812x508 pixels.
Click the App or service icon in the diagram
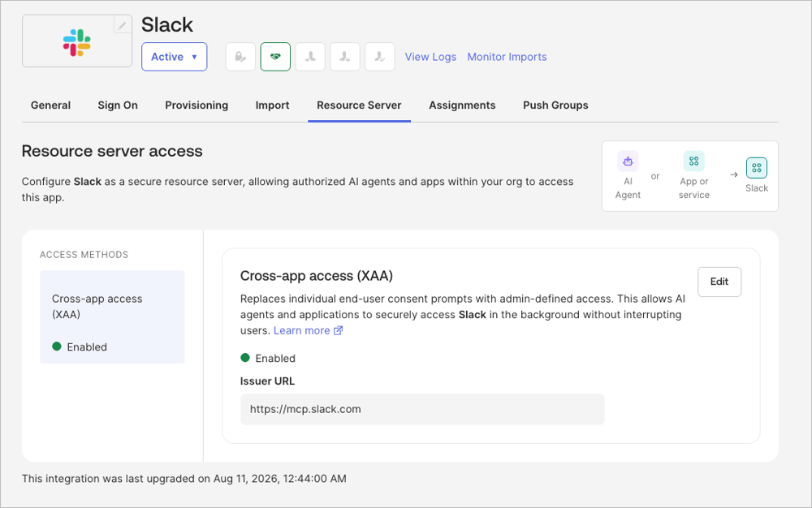694,161
